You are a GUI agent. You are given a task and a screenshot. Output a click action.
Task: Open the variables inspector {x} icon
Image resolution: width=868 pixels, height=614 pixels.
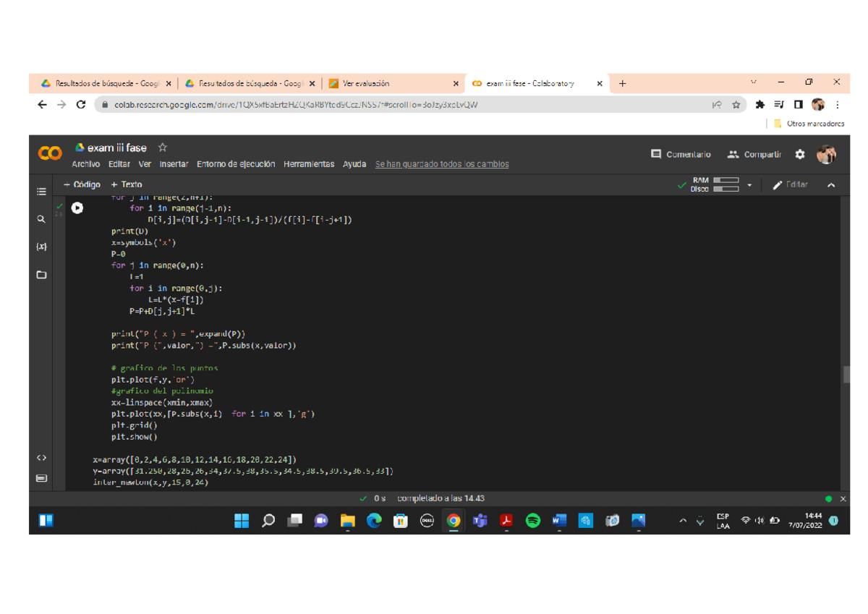pyautogui.click(x=41, y=247)
